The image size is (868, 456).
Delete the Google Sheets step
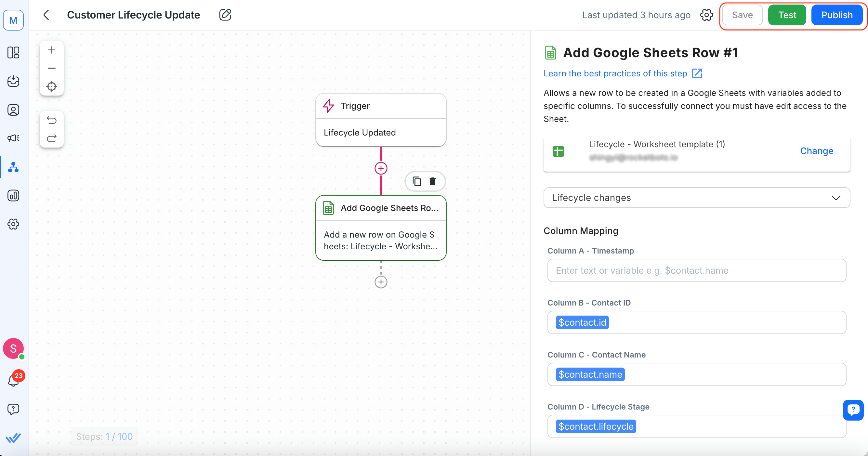pos(433,182)
